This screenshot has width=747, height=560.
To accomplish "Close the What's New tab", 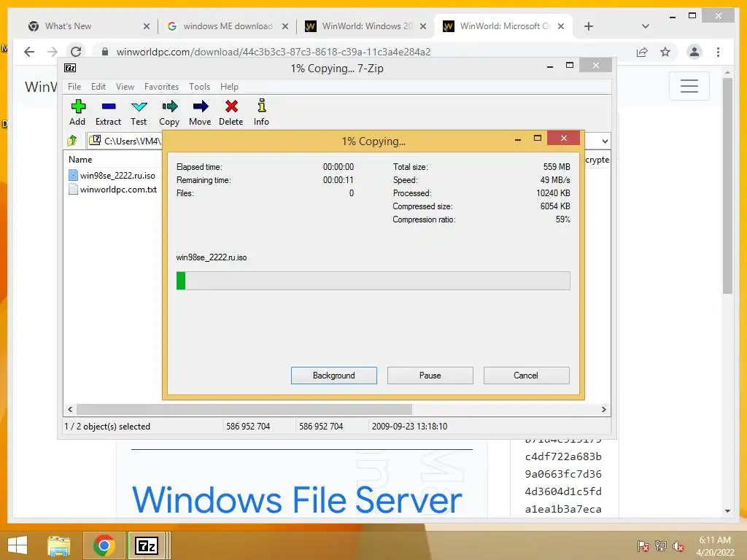I will tap(146, 26).
